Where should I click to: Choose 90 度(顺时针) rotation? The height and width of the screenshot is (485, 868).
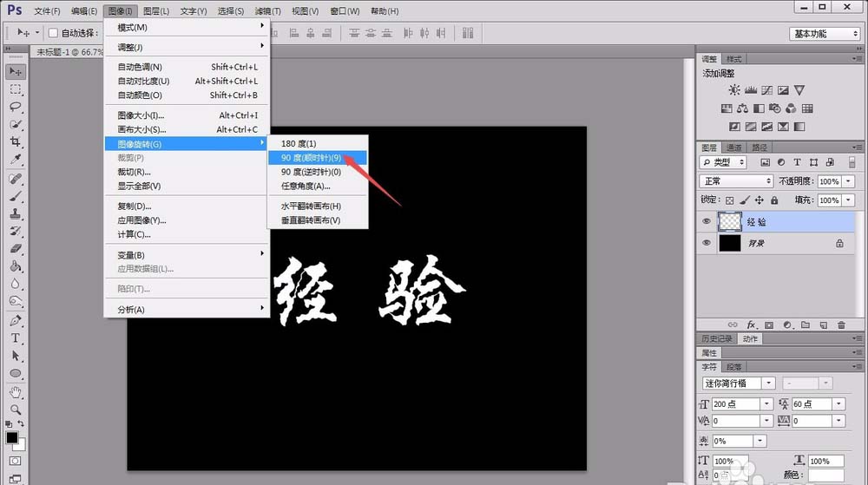(x=317, y=158)
